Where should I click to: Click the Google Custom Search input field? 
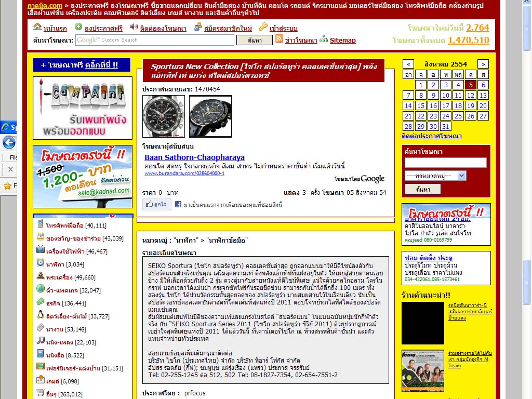(x=155, y=40)
